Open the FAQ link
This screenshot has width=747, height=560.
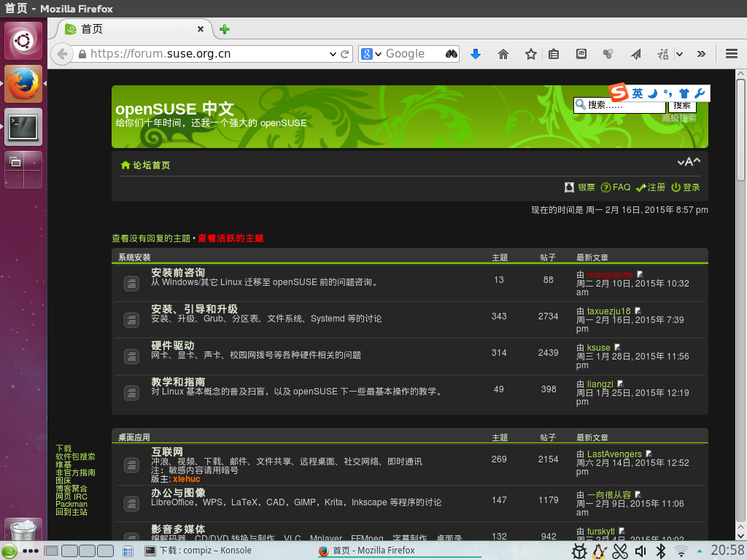coord(622,187)
